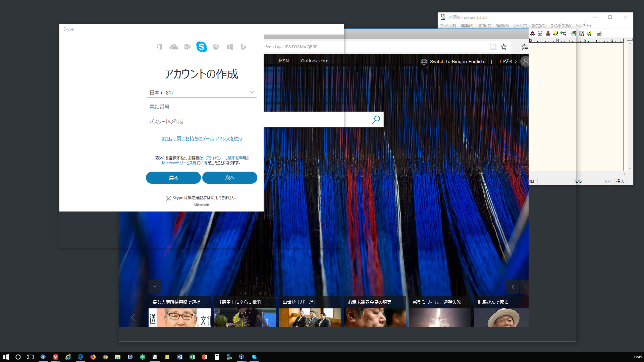The height and width of the screenshot is (362, 644).
Task: Click the パスワードの作成 input field
Action: [x=202, y=121]
